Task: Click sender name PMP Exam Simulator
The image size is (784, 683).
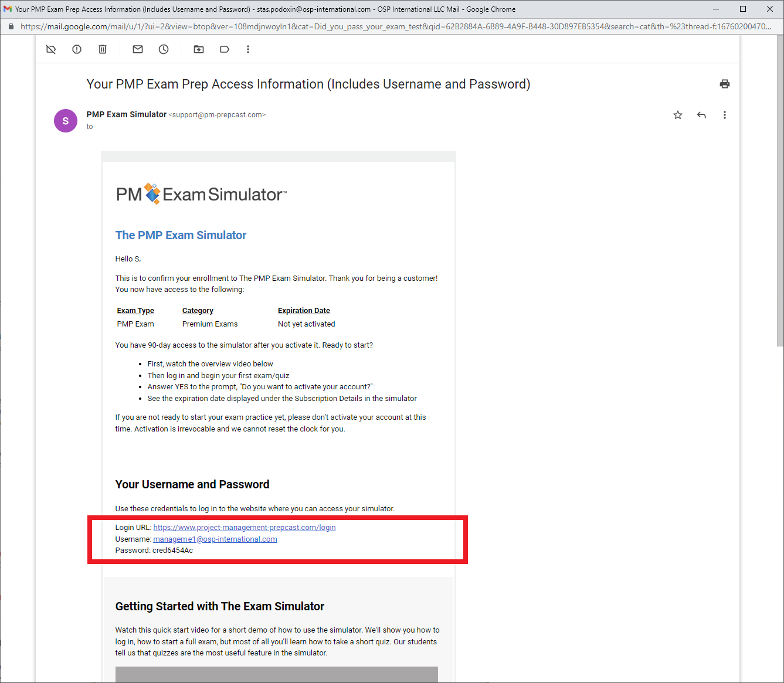Action: 127,114
